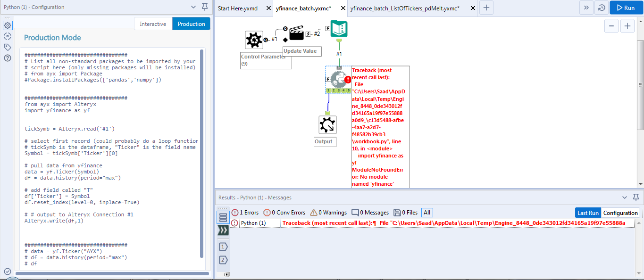Switch to the Start Here.yxmd workflow tab

pos(238,8)
